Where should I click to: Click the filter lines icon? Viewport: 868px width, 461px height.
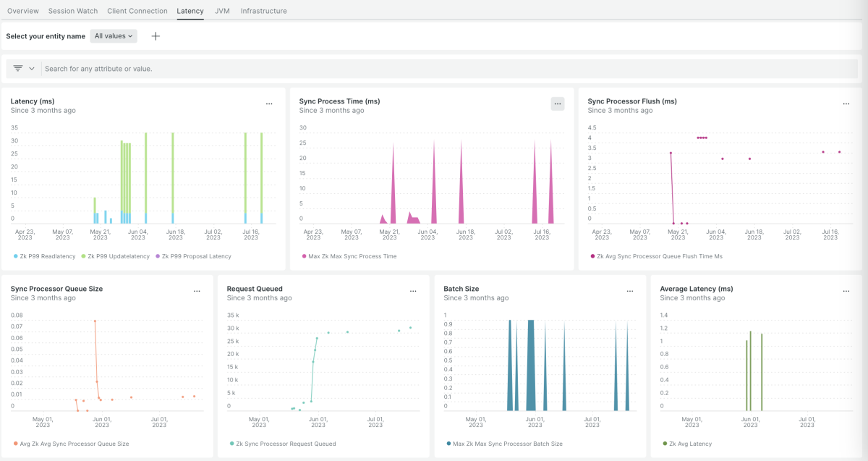[x=18, y=68]
